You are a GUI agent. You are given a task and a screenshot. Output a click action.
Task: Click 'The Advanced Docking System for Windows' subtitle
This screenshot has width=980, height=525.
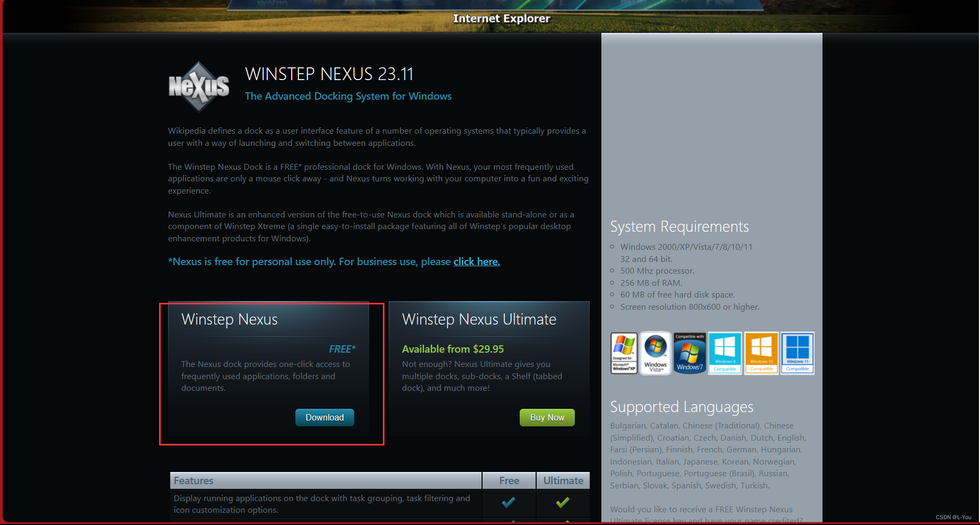(x=348, y=96)
